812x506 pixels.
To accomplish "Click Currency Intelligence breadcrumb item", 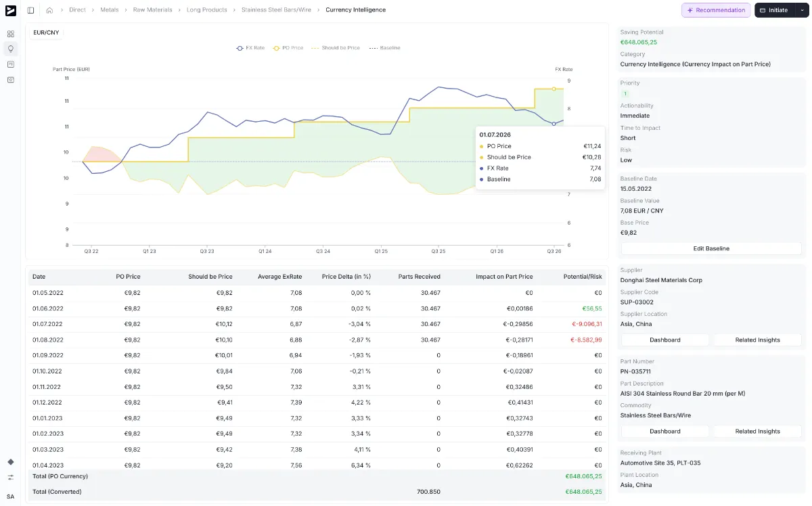I will pyautogui.click(x=356, y=10).
